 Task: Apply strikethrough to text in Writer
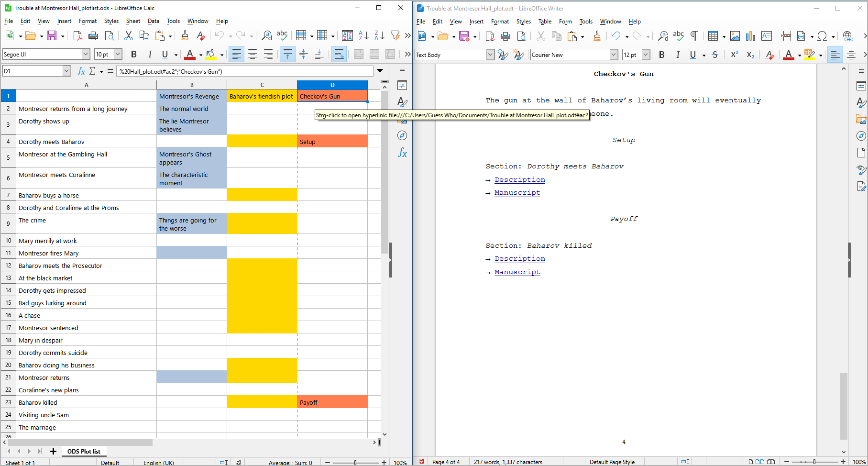(714, 55)
